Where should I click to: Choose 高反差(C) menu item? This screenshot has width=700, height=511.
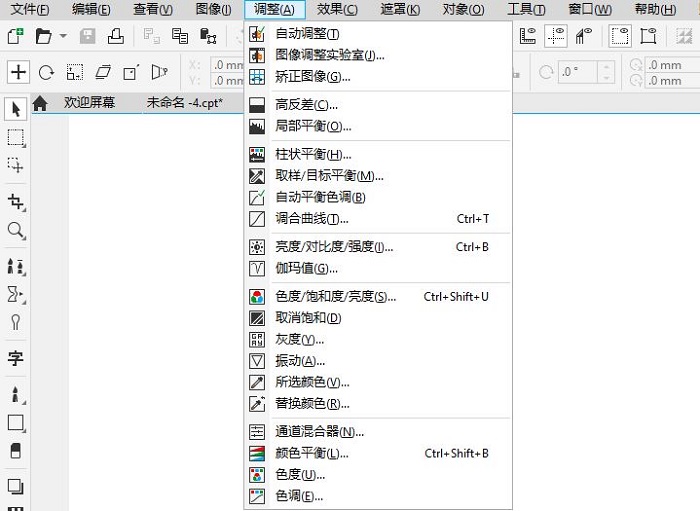click(x=378, y=105)
